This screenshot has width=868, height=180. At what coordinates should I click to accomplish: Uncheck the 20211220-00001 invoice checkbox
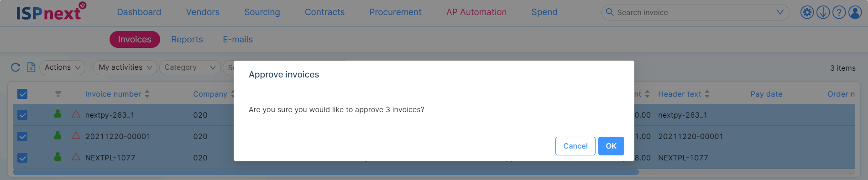click(22, 136)
